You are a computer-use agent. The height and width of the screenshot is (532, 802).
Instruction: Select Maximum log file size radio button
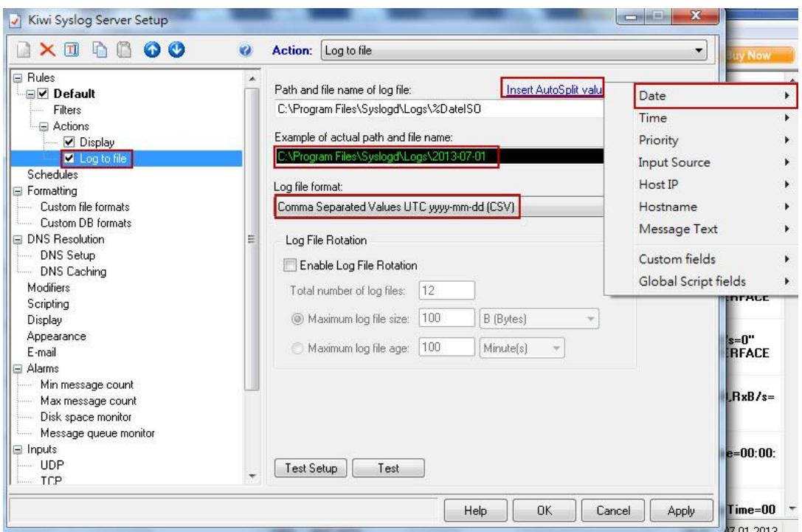coord(297,319)
